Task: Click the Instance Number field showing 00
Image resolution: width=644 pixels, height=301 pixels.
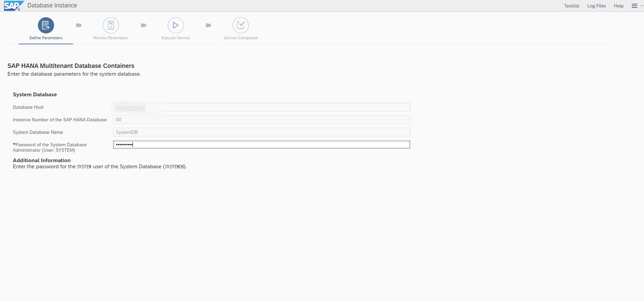Action: (x=261, y=120)
